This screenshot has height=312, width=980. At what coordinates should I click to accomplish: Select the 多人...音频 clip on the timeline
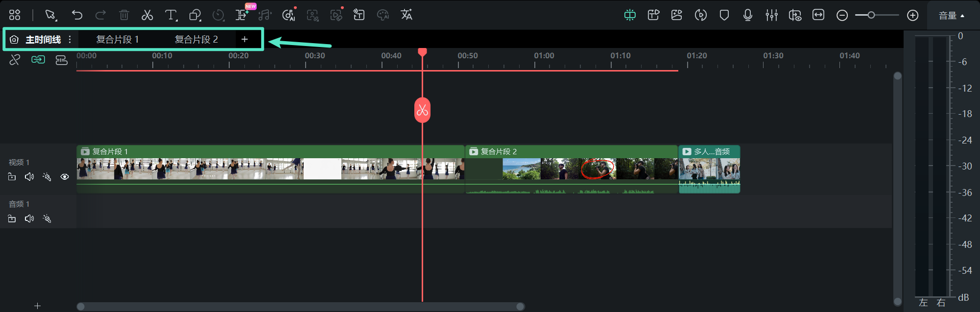point(709,169)
